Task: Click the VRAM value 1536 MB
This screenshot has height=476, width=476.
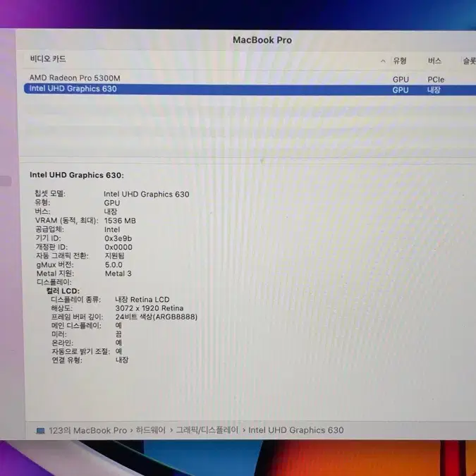Action: point(120,221)
